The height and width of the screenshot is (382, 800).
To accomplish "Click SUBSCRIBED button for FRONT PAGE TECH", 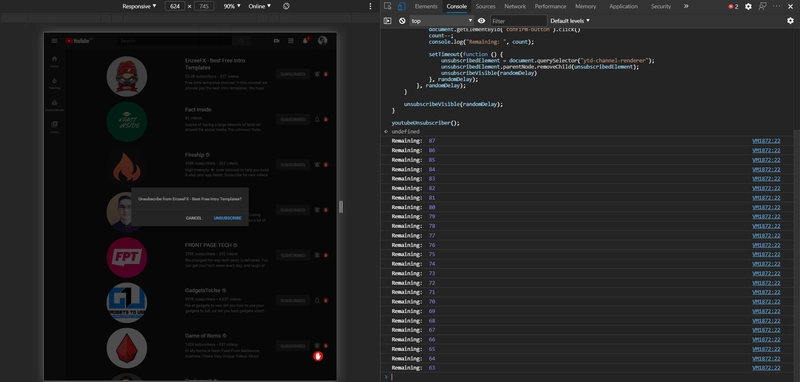I will tap(293, 255).
